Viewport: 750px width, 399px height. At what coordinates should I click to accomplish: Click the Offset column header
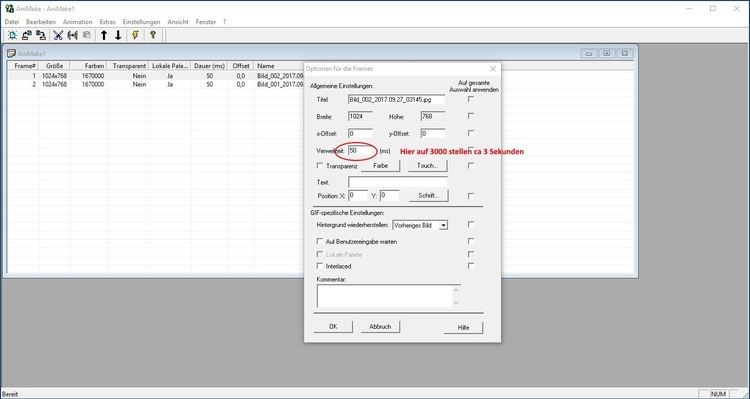coord(241,66)
